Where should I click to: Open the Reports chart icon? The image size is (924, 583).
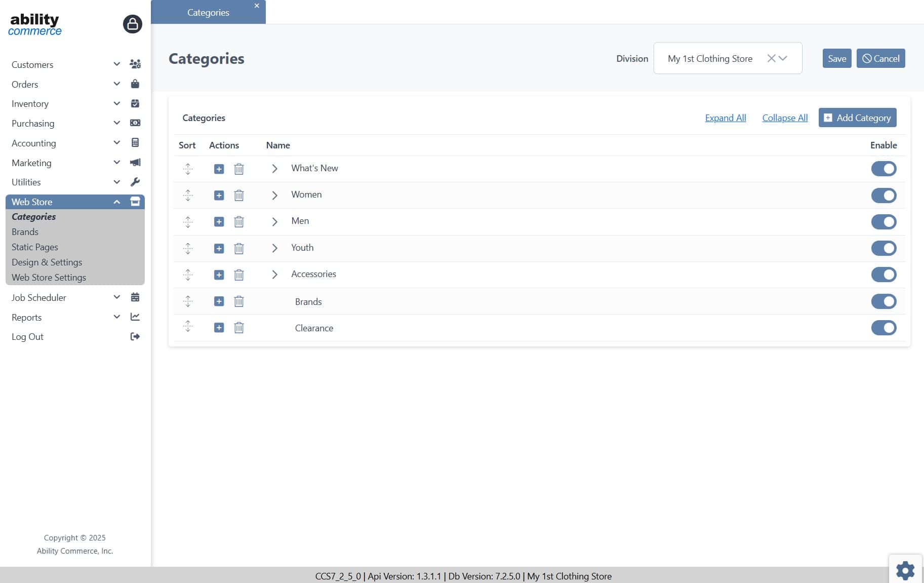click(x=135, y=317)
